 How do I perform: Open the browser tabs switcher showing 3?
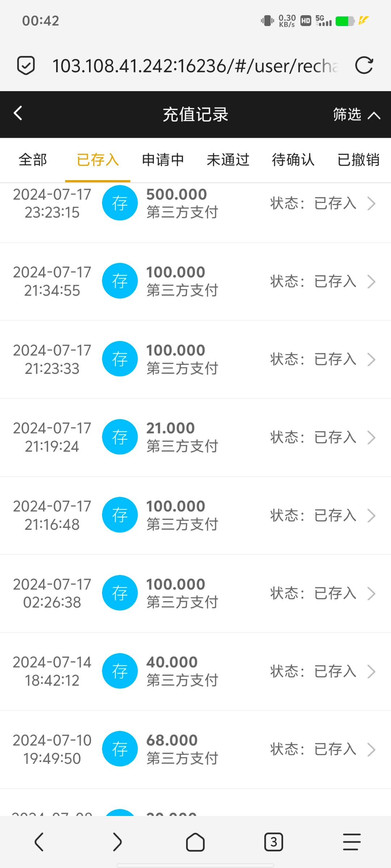[x=274, y=842]
